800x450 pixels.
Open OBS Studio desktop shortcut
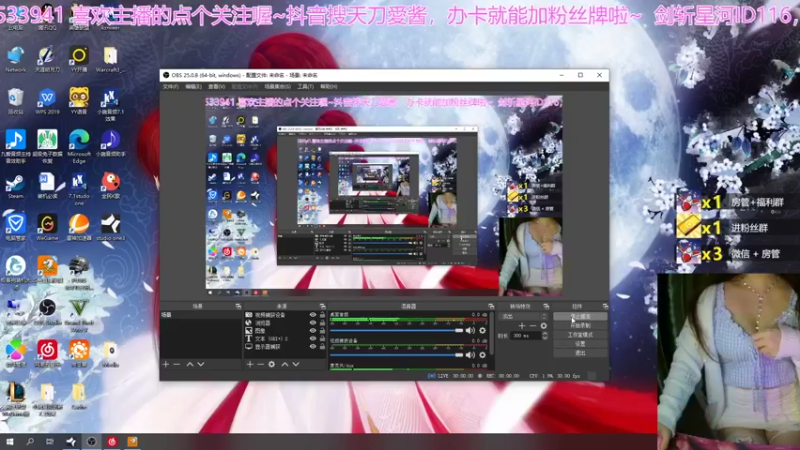pos(47,312)
